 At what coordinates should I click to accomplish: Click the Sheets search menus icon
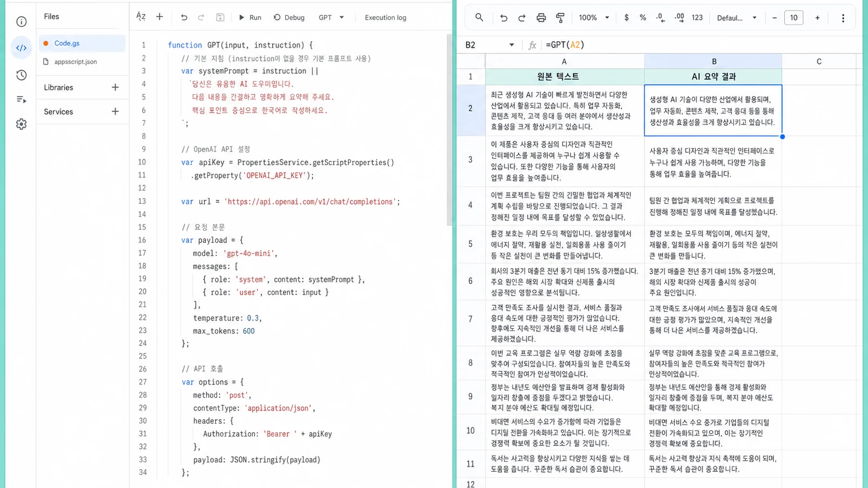tap(479, 17)
